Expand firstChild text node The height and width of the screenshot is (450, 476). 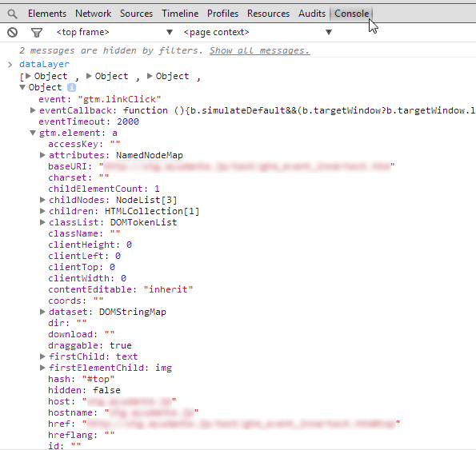click(42, 356)
